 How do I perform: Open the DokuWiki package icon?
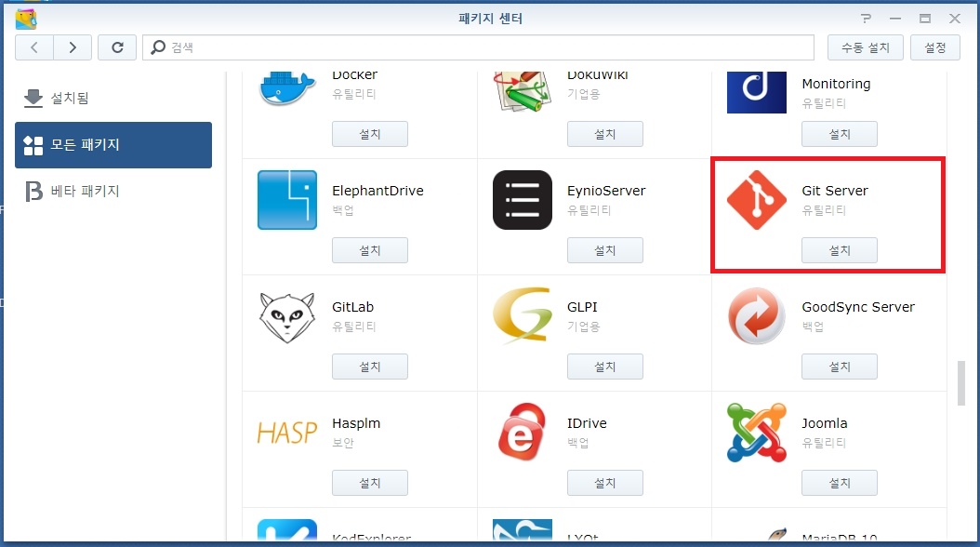(x=522, y=91)
